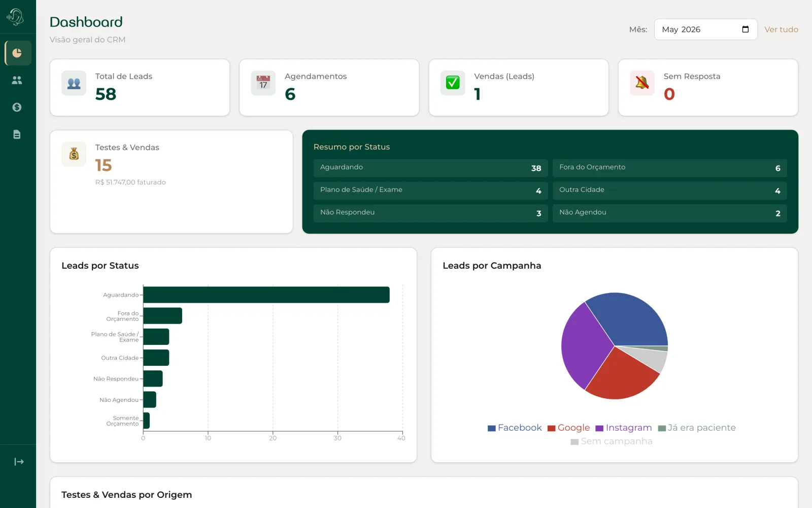Click the Vendas (Leads) value 1
This screenshot has width=812, height=508.
tap(478, 94)
